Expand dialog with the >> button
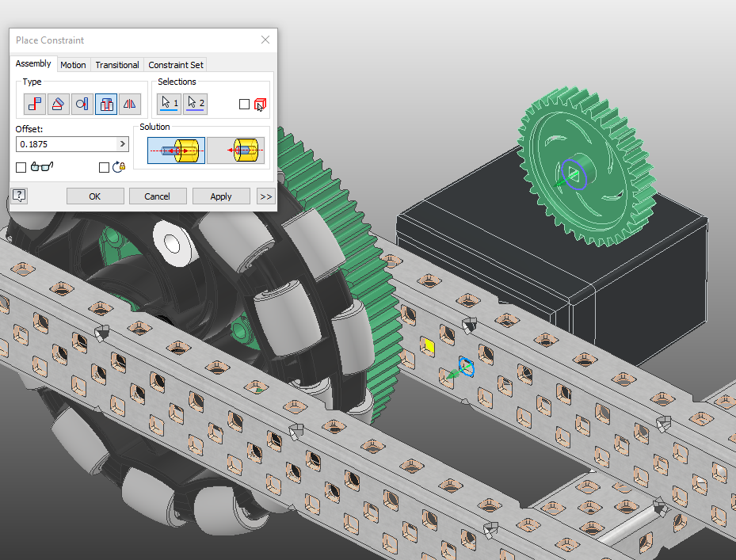 pyautogui.click(x=265, y=196)
